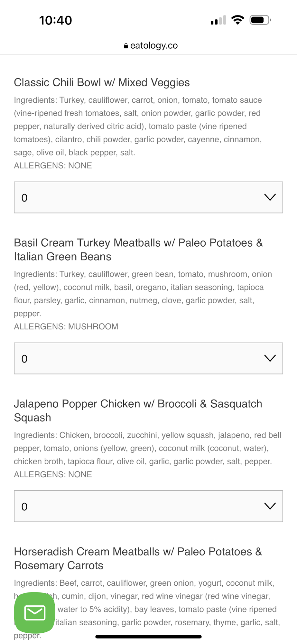Viewport: 297px width, 644px height.
Task: Click the padlock icon beside eatology.co
Action: (x=126, y=46)
